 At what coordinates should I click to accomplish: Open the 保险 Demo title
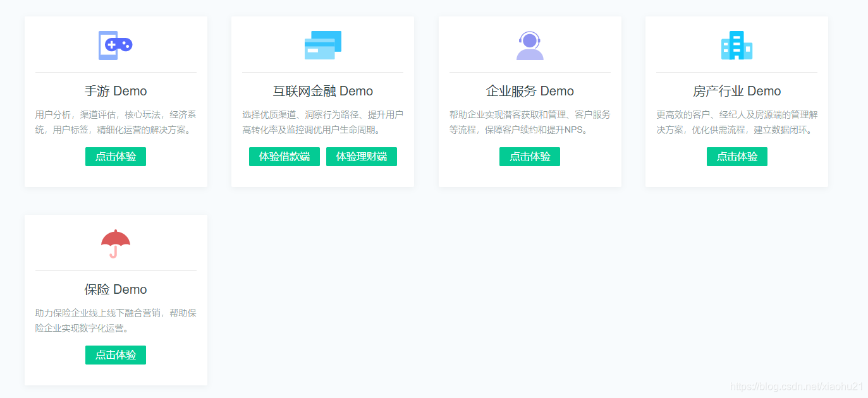(x=115, y=289)
